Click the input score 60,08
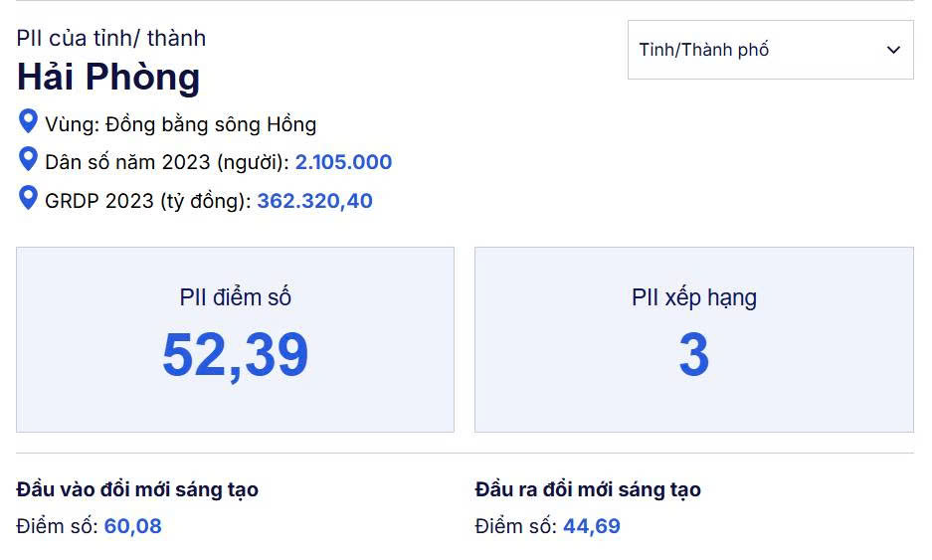932x560 pixels. 132,526
